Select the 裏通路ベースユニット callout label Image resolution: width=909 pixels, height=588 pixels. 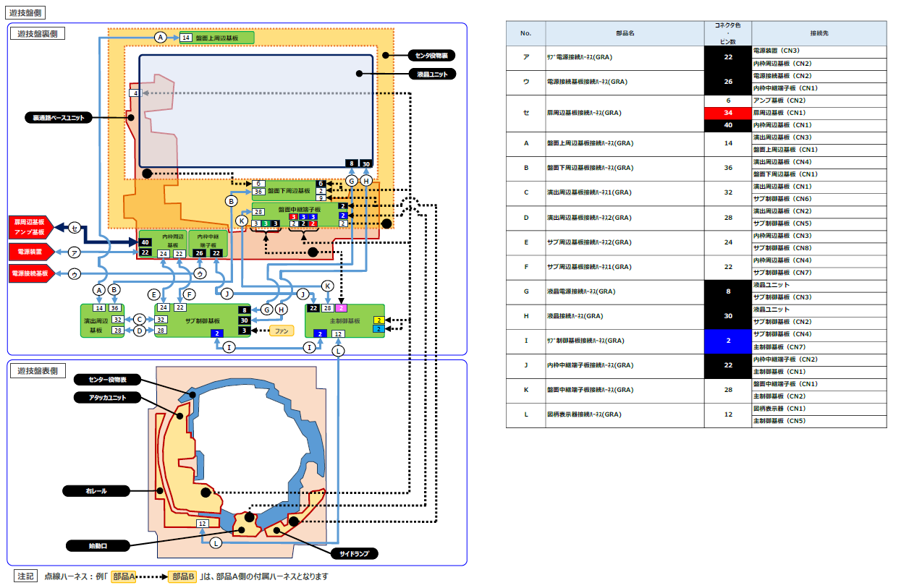[x=58, y=117]
